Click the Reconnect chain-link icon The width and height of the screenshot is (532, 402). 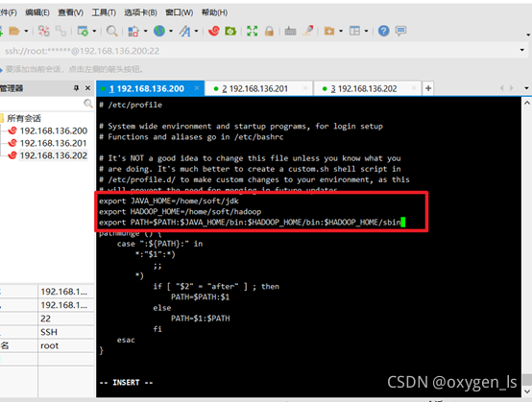60,32
